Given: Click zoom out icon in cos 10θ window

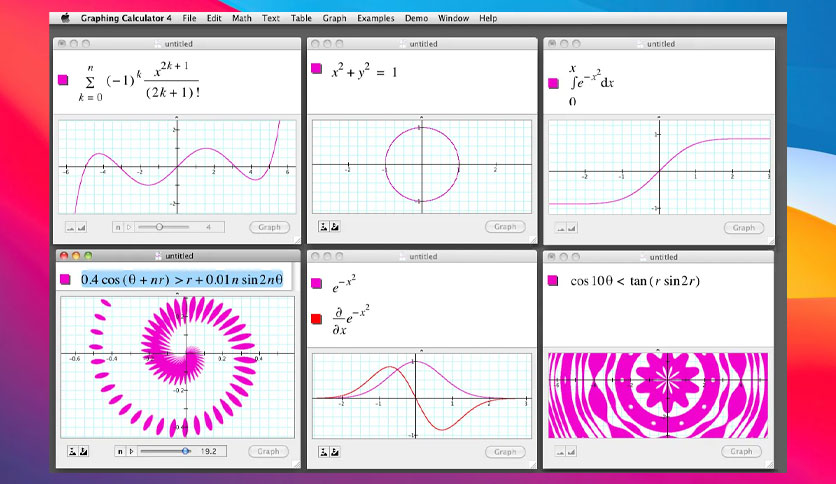Looking at the screenshot, I should coord(560,452).
